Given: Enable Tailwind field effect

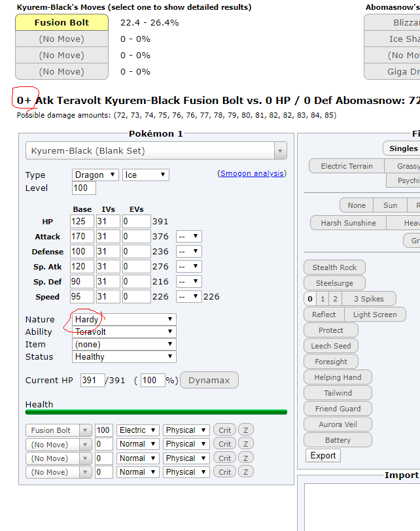Looking at the screenshot, I should pyautogui.click(x=338, y=393).
